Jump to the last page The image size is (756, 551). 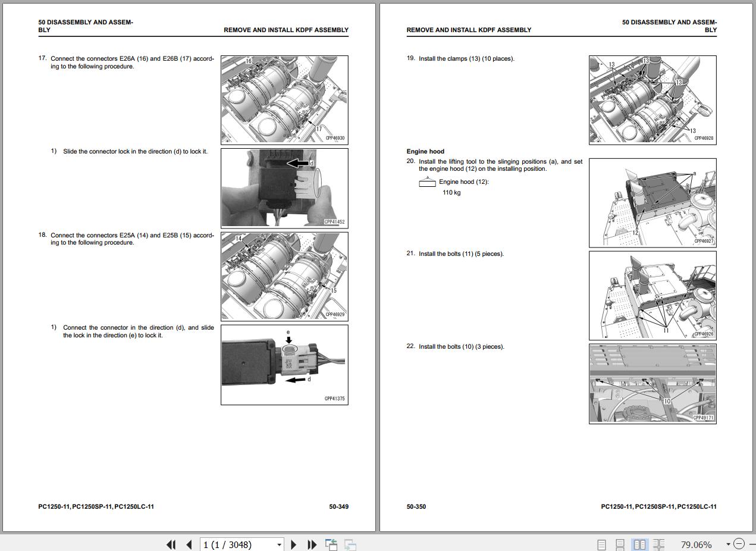click(312, 544)
